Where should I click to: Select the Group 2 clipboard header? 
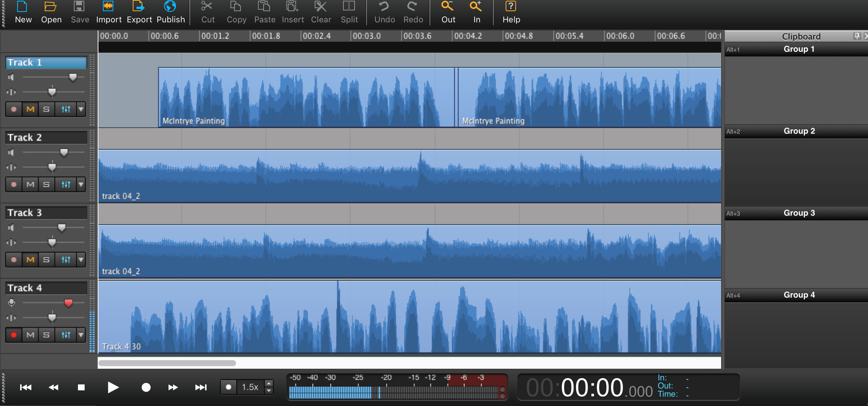coord(799,131)
